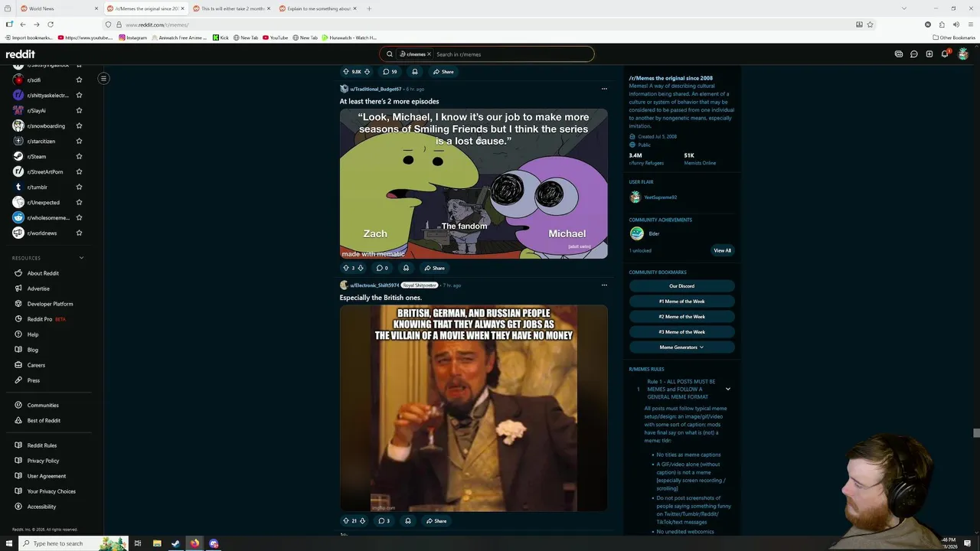Open the Windows Start menu

9,543
